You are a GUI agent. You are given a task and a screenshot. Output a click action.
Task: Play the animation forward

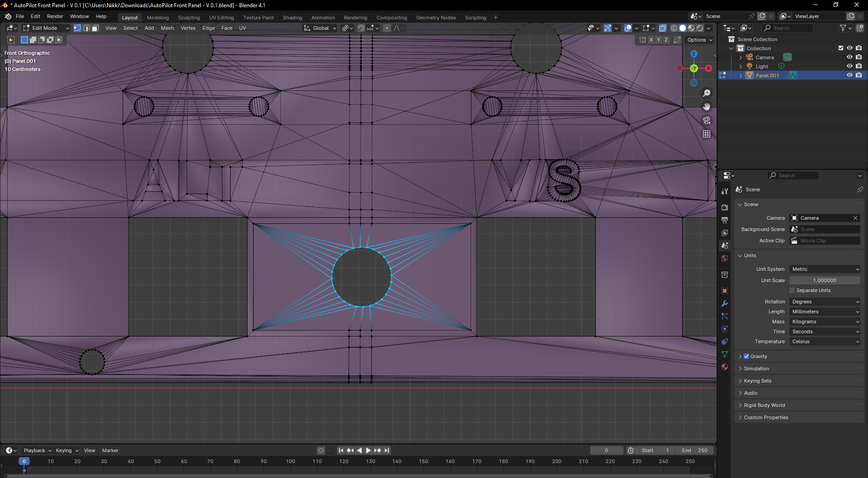click(368, 450)
